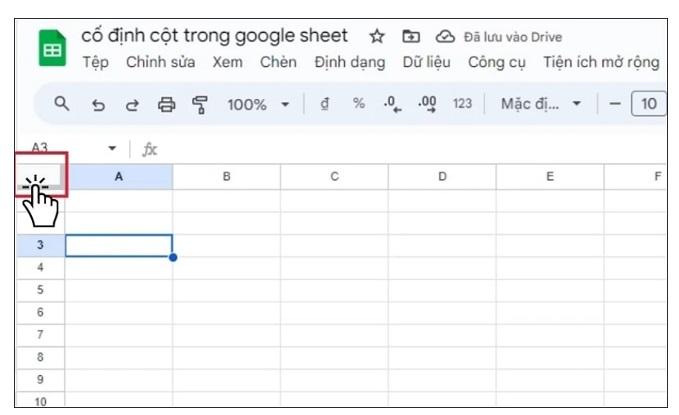Click the 123 number format button
The width and height of the screenshot is (679, 415).
[x=462, y=104]
